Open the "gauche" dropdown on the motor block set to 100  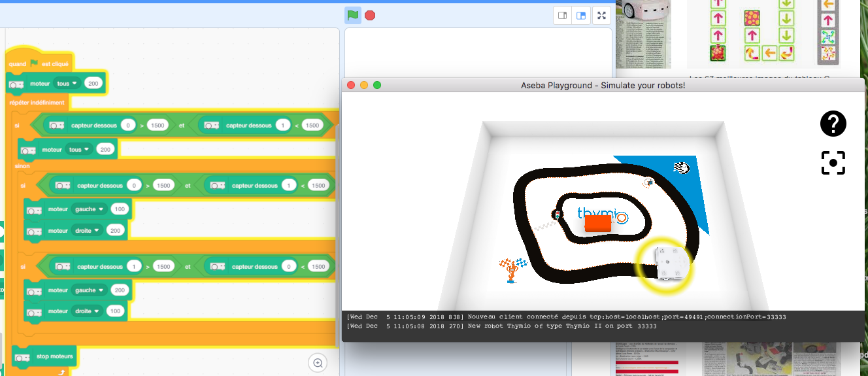90,209
